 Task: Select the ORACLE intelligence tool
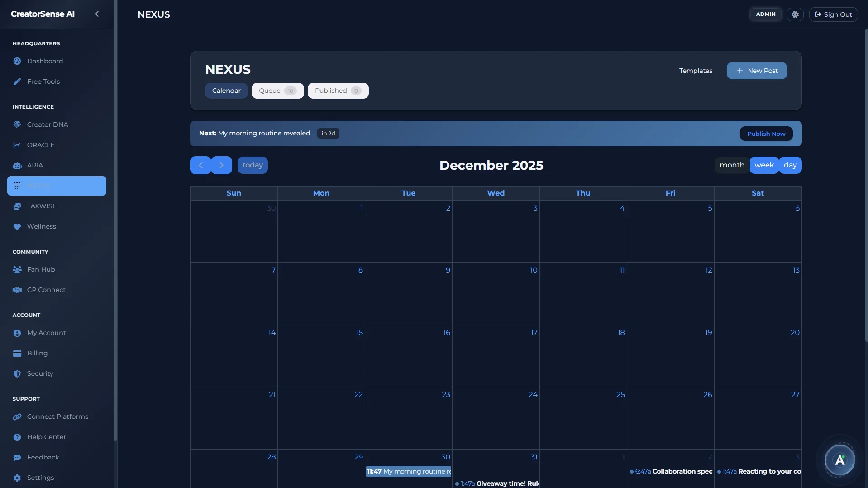41,144
